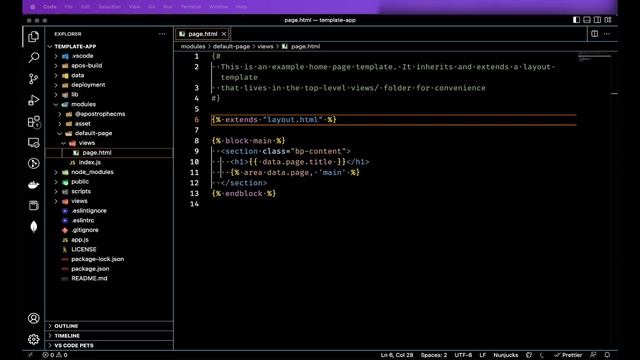The image size is (640, 360).
Task: Open editor more actions ellipsis
Action: [607, 34]
